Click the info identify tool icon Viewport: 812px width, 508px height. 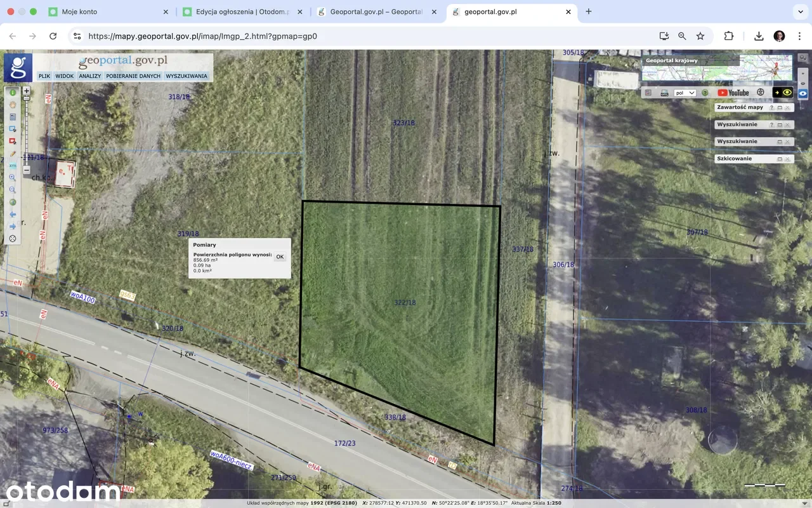13,93
